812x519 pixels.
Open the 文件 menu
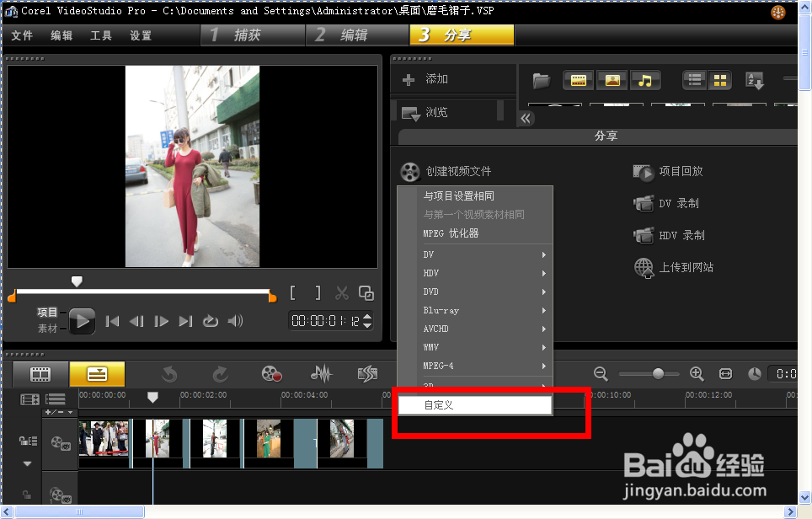click(x=22, y=35)
